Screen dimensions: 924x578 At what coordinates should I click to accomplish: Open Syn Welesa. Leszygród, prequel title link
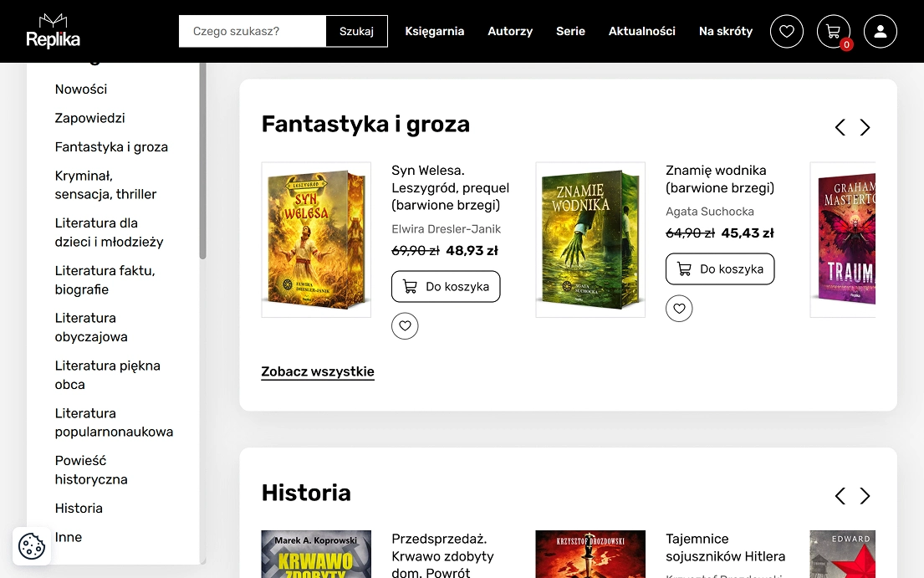[450, 187]
